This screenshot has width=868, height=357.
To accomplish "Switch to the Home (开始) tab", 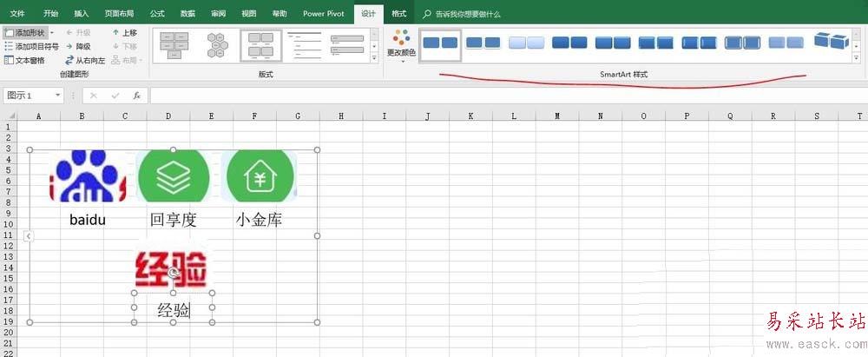I will pos(50,14).
